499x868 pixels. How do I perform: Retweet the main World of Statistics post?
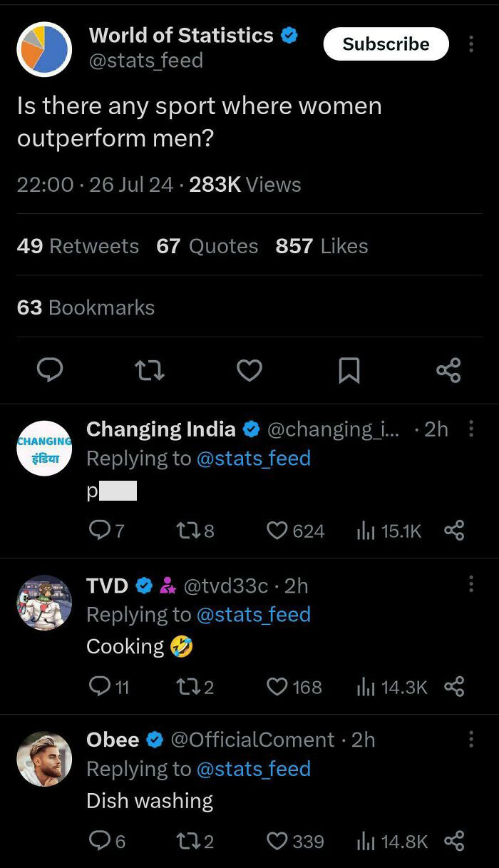(150, 370)
